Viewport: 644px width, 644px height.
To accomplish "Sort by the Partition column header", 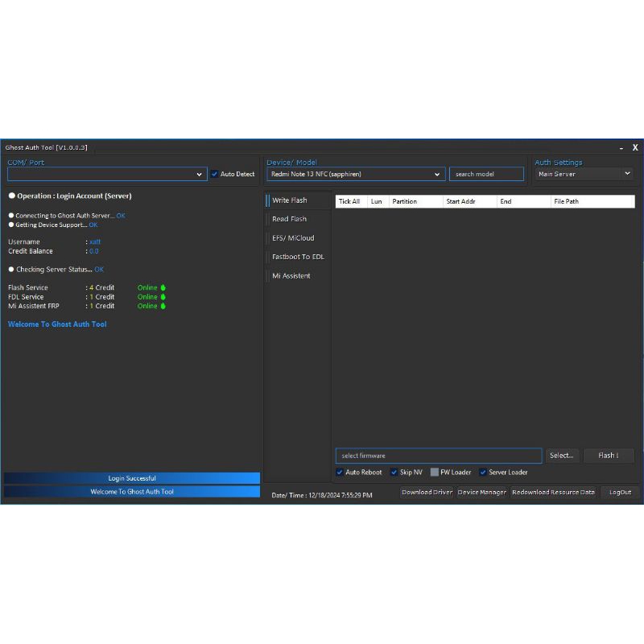I will coord(415,202).
